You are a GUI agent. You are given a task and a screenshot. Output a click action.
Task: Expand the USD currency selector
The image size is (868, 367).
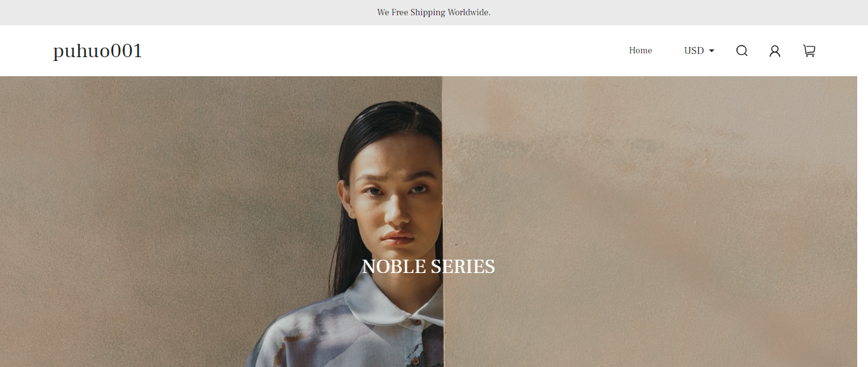tap(699, 51)
